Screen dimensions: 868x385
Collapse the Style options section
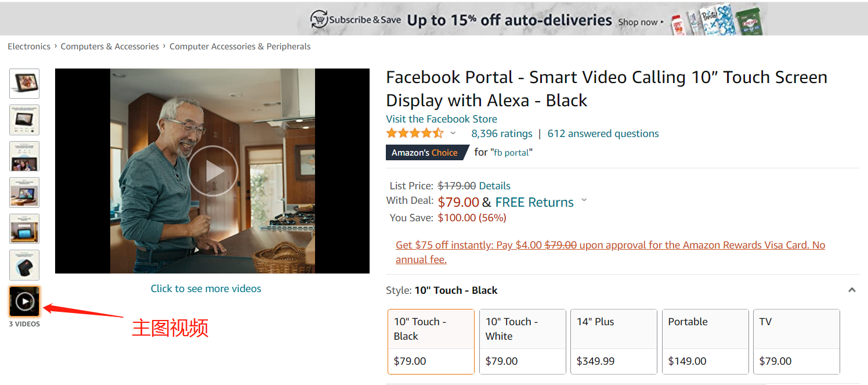pyautogui.click(x=852, y=290)
